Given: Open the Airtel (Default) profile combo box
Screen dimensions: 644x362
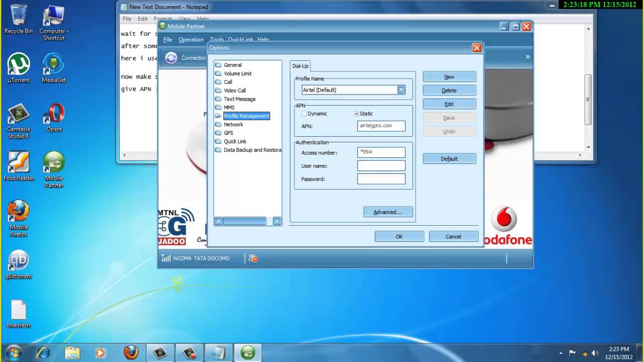Looking at the screenshot, I should pos(353,90).
